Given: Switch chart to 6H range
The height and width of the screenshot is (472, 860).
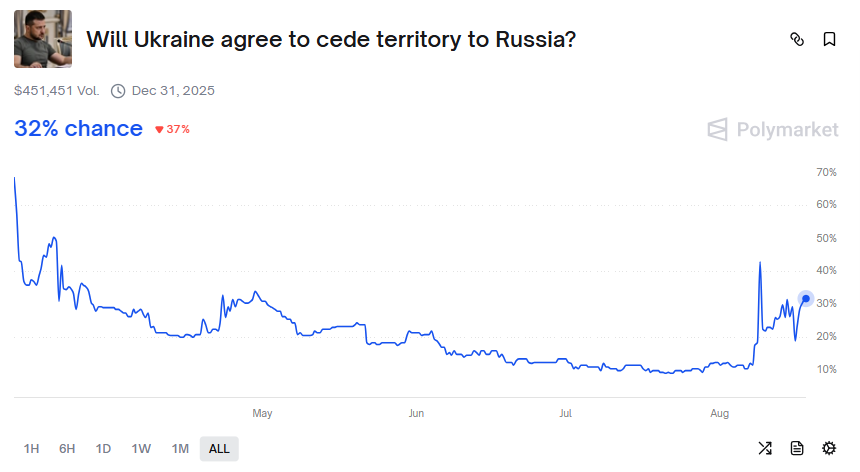Looking at the screenshot, I should pyautogui.click(x=67, y=449).
